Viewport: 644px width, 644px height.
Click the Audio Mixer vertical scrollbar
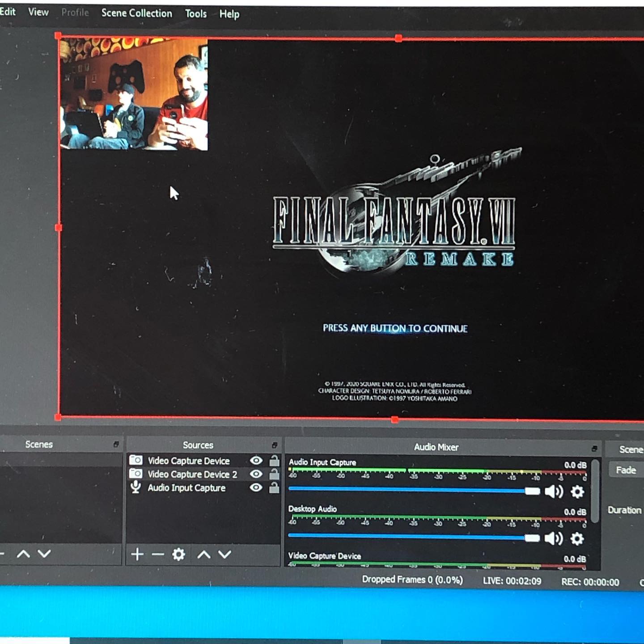click(x=595, y=491)
